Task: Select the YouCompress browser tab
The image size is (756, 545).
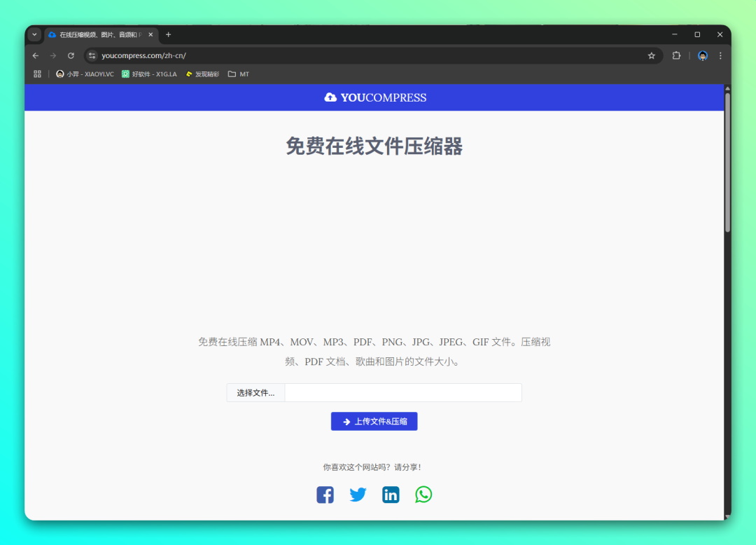Action: (101, 35)
